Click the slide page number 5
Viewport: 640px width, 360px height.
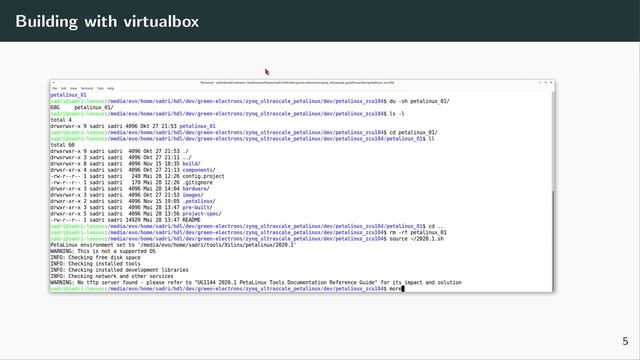625,341
